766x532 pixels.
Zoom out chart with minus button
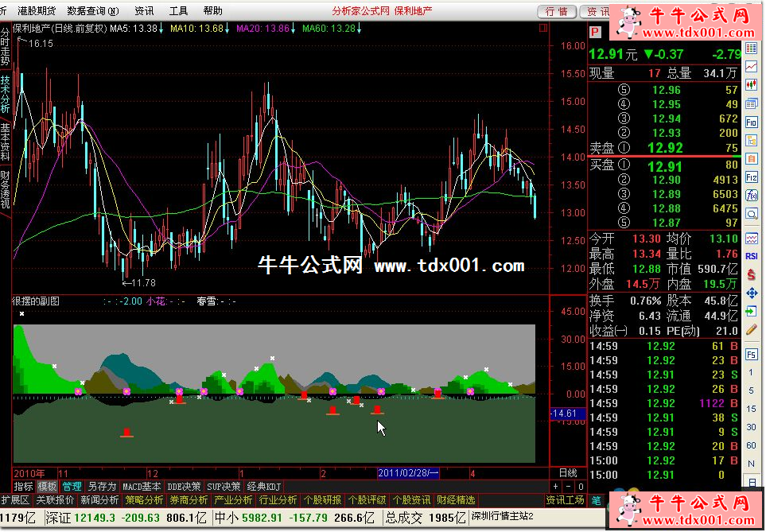[x=568, y=487]
